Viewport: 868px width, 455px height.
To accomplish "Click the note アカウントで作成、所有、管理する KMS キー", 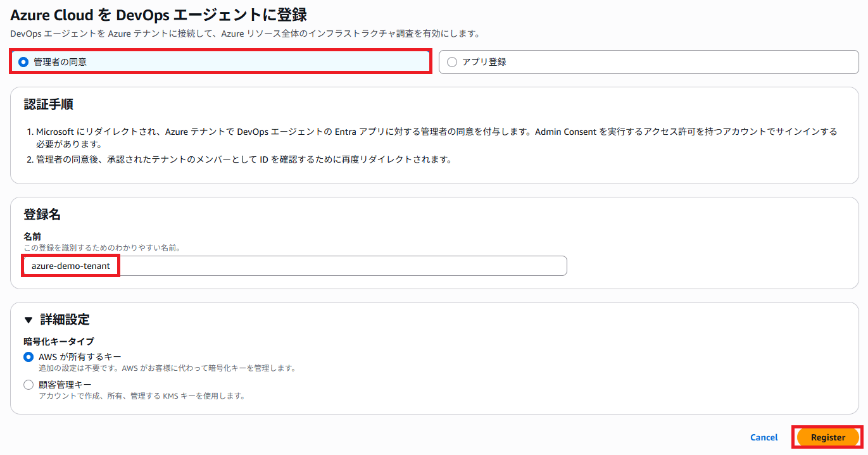I will [x=142, y=396].
